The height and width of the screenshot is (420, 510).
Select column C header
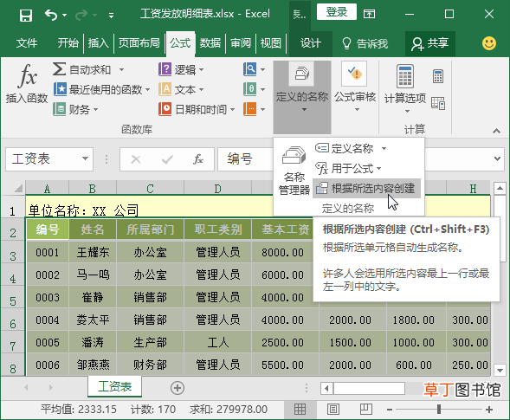pyautogui.click(x=150, y=189)
